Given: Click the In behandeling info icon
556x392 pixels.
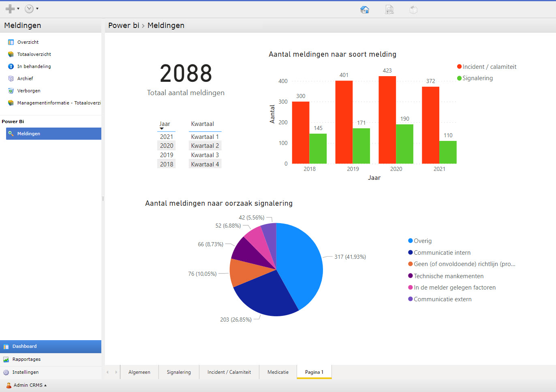Looking at the screenshot, I should (x=11, y=66).
